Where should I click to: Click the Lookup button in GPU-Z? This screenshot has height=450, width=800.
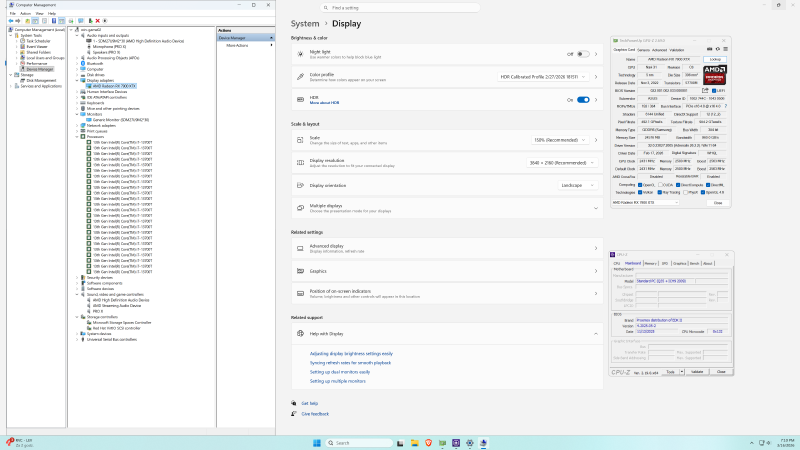(x=715, y=59)
